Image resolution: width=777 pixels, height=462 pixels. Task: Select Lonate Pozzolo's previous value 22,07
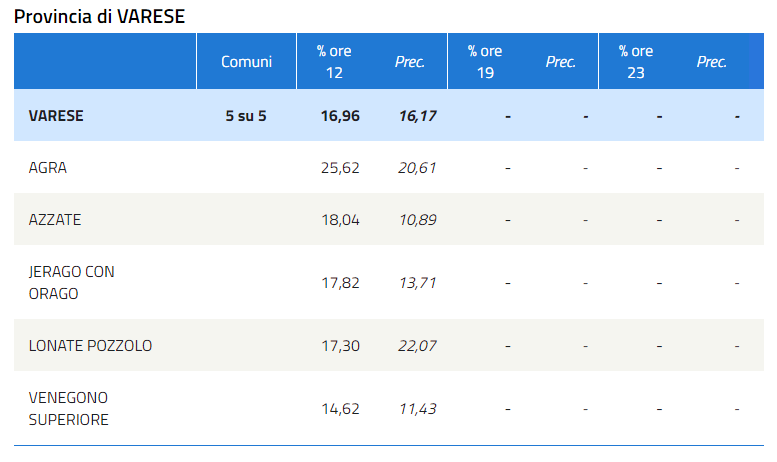(x=417, y=346)
